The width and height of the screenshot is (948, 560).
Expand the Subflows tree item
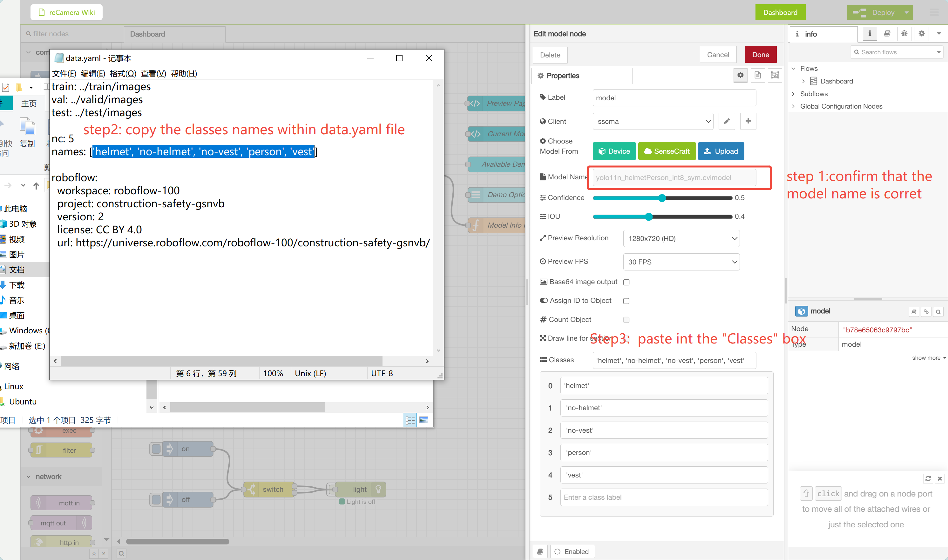[793, 94]
